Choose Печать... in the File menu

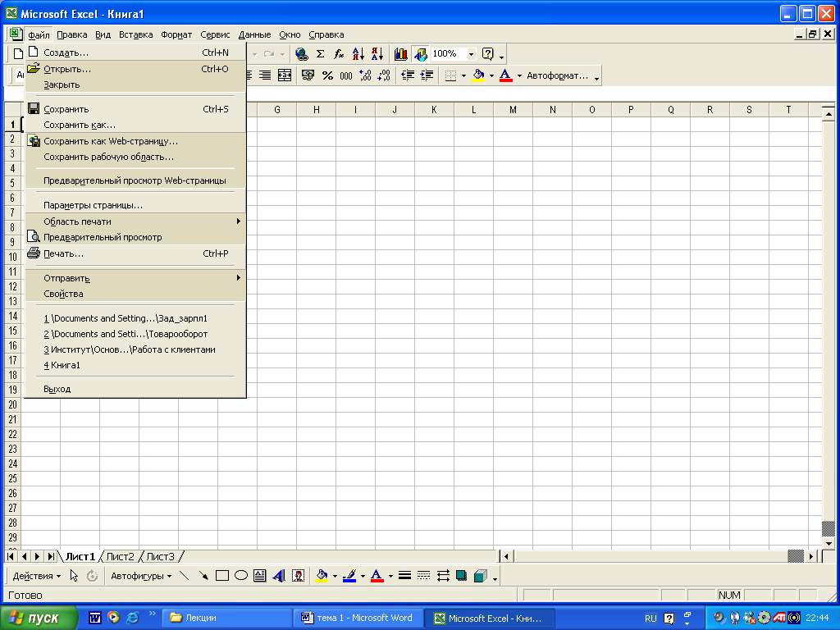[135, 253]
